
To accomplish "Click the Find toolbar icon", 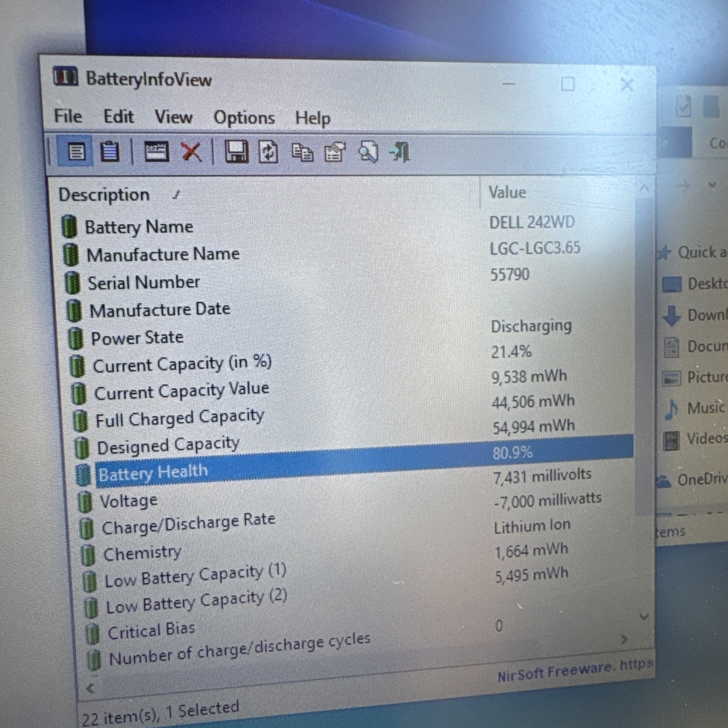I will [368, 152].
